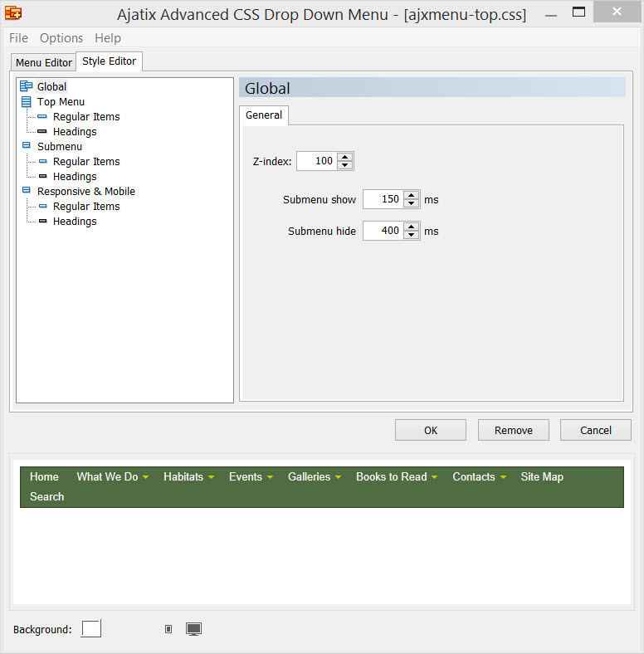Click the Top Menu tree icon
Viewport: 644px width, 654px height.
(x=27, y=102)
